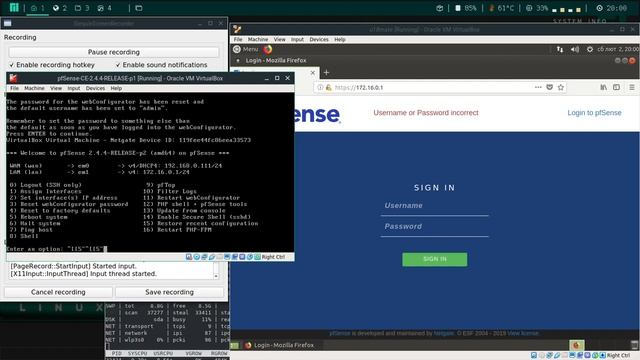Open a new Firefox tab with plus

point(326,73)
